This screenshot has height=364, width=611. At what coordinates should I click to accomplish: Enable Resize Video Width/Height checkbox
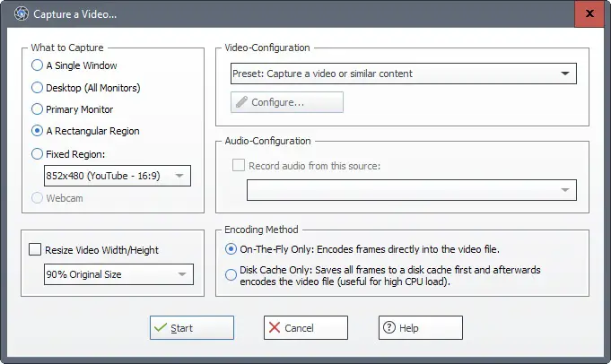(36, 250)
